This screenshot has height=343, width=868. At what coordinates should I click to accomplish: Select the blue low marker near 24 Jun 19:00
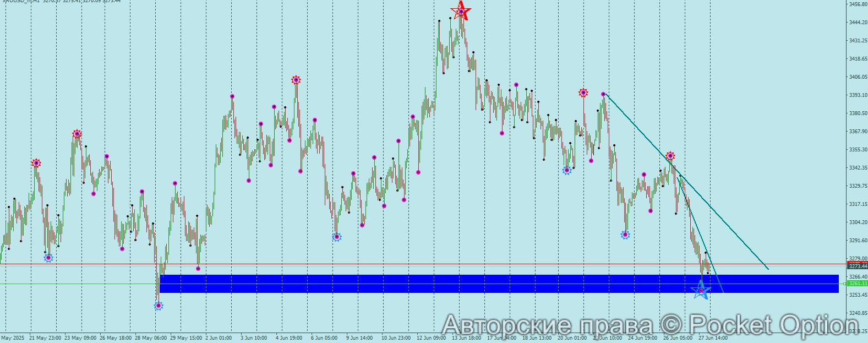[625, 235]
